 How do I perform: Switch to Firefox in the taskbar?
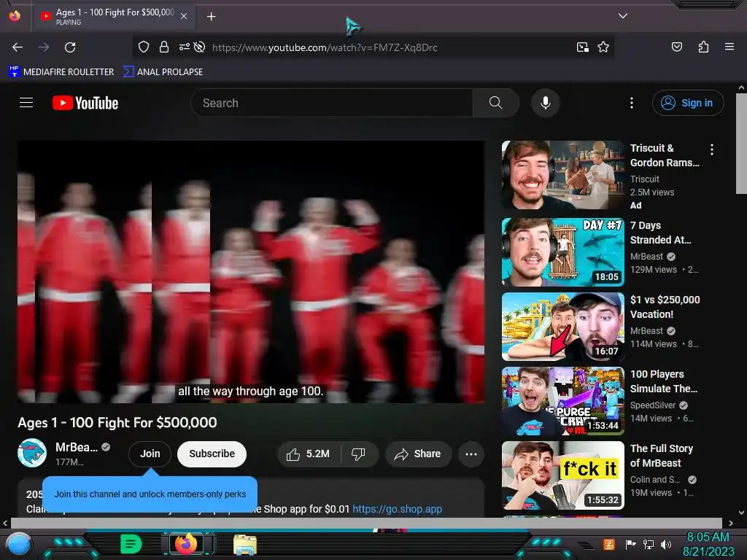click(x=186, y=544)
